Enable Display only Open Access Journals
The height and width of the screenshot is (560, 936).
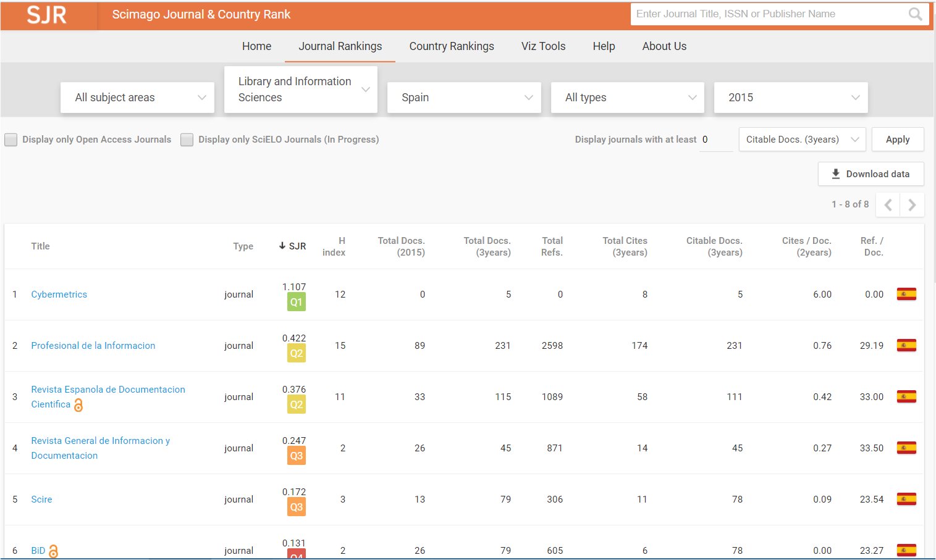coord(11,140)
